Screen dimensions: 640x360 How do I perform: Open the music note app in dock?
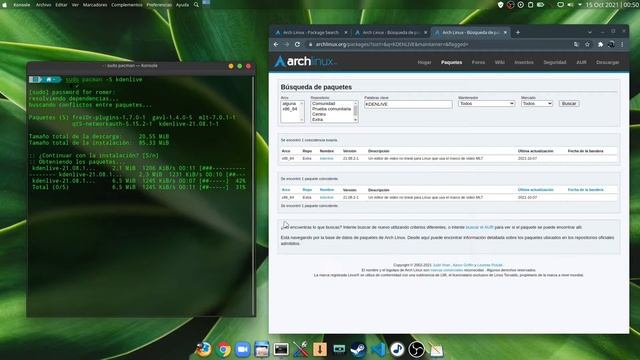[397, 349]
